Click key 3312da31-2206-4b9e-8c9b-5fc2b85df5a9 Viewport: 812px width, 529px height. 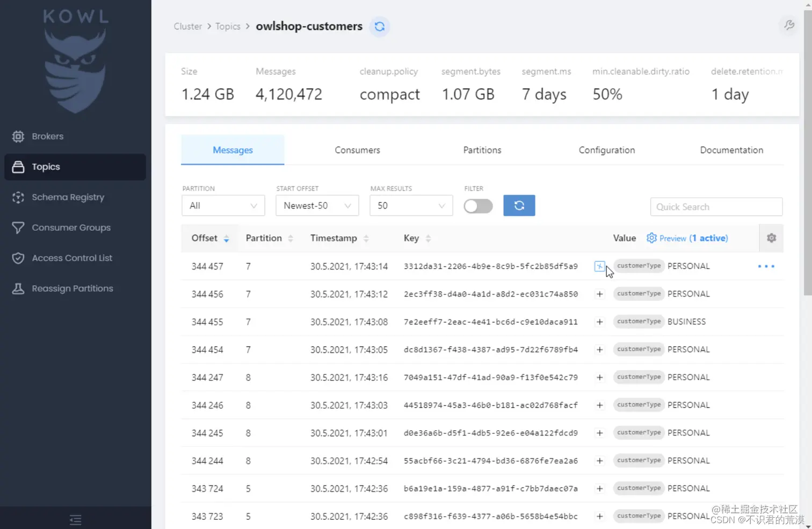(x=491, y=266)
